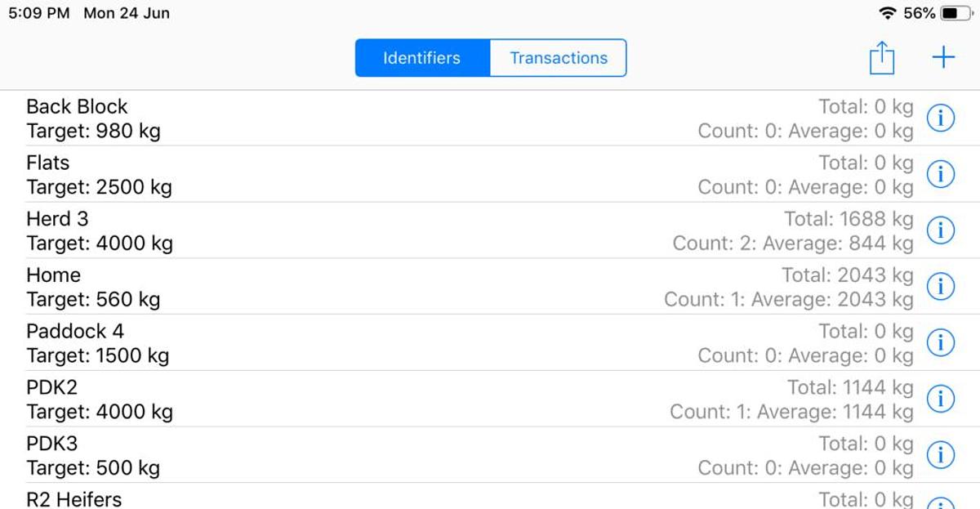
Task: Open info for Back Block
Action: 941,118
